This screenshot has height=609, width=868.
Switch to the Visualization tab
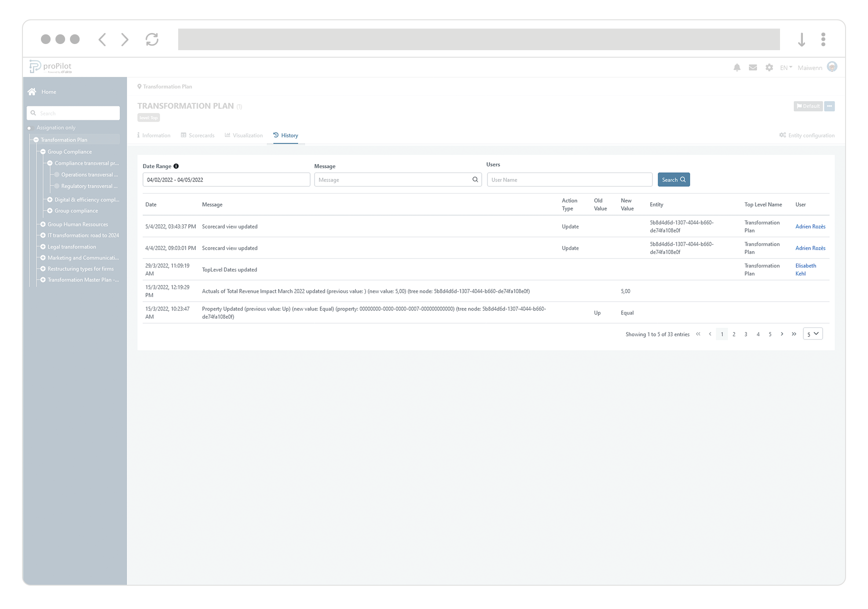[x=244, y=135]
